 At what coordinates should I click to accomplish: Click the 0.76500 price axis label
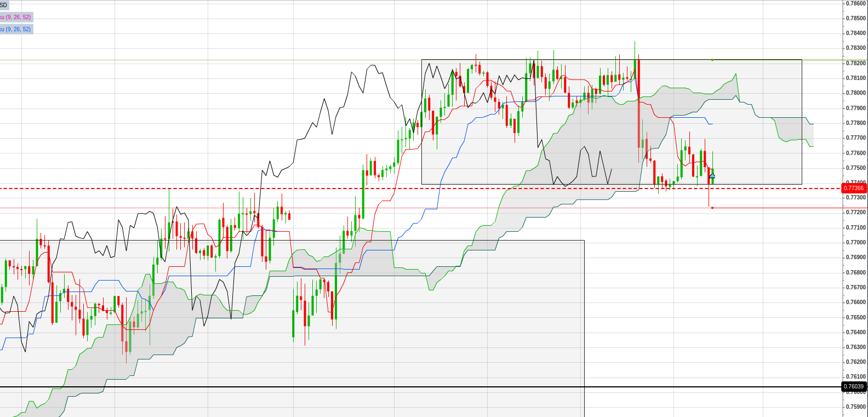pos(855,317)
